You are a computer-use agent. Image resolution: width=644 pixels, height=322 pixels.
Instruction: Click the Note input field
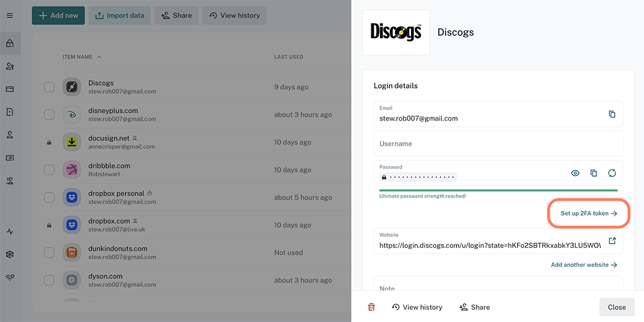(x=498, y=284)
